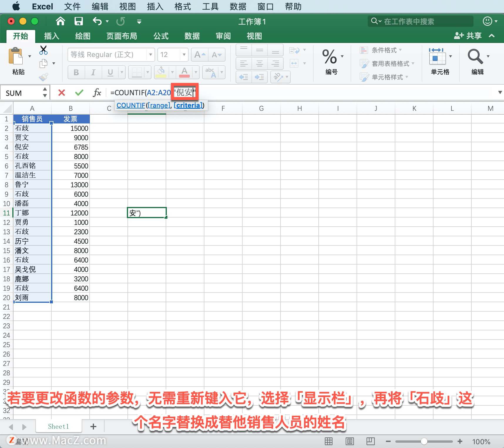The image size is (504, 448).
Task: Click the phonetic guide abc icon
Action: click(211, 72)
